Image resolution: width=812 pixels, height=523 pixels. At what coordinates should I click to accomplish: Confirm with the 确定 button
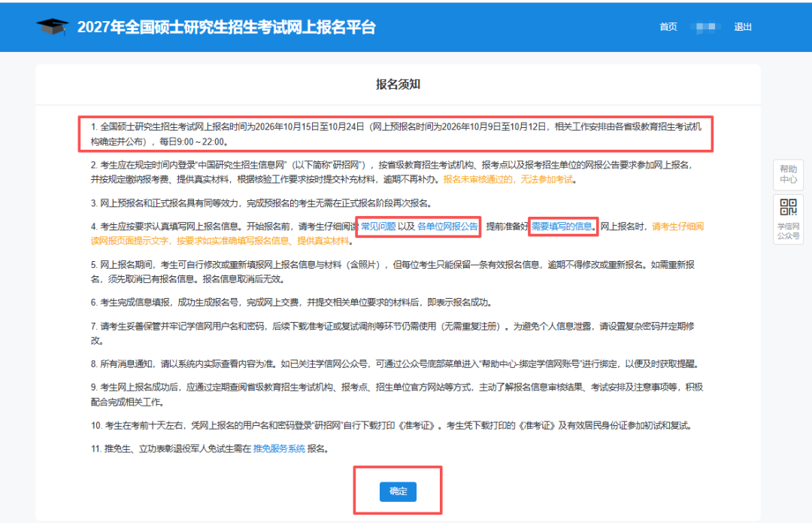[x=398, y=491]
